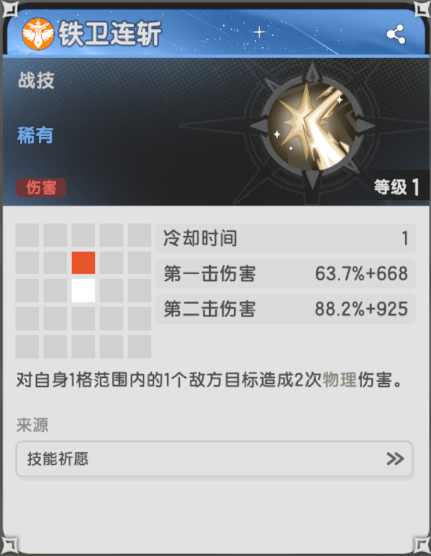Click the 第二击伤害 stat row
This screenshot has height=556, width=431.
(x=286, y=309)
